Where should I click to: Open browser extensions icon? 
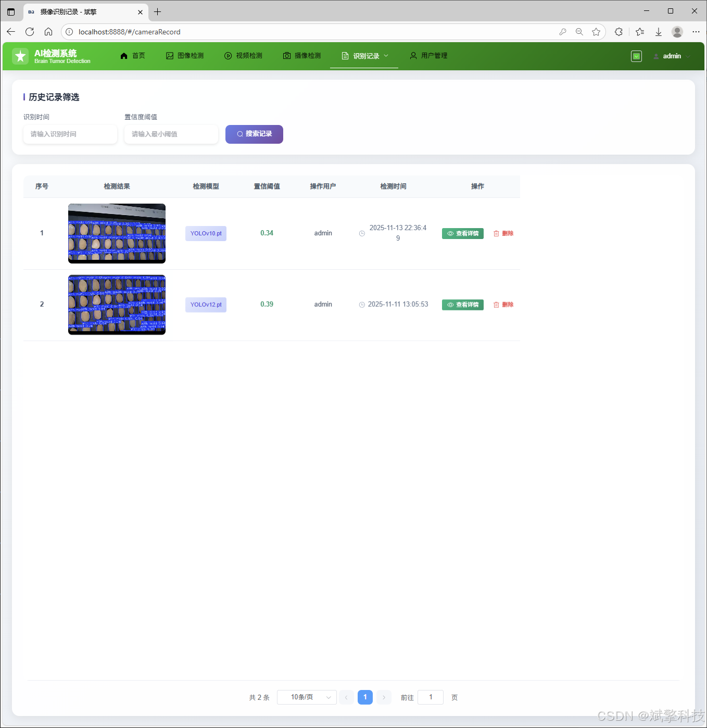pos(618,32)
